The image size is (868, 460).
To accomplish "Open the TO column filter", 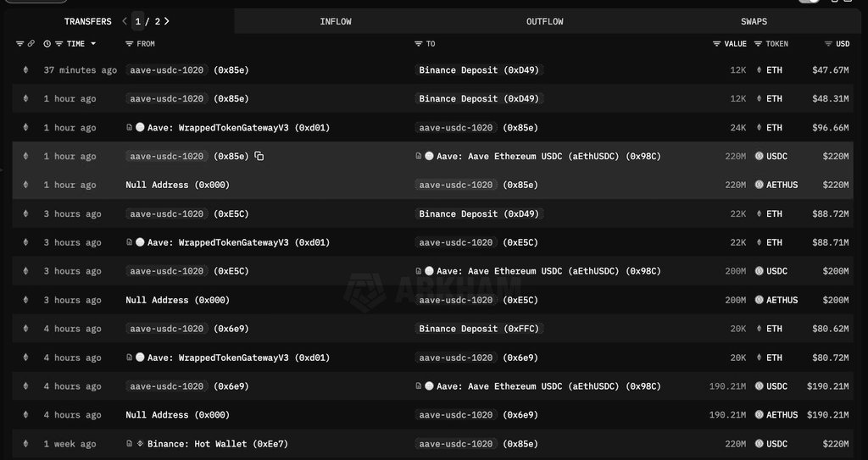I will pyautogui.click(x=419, y=44).
